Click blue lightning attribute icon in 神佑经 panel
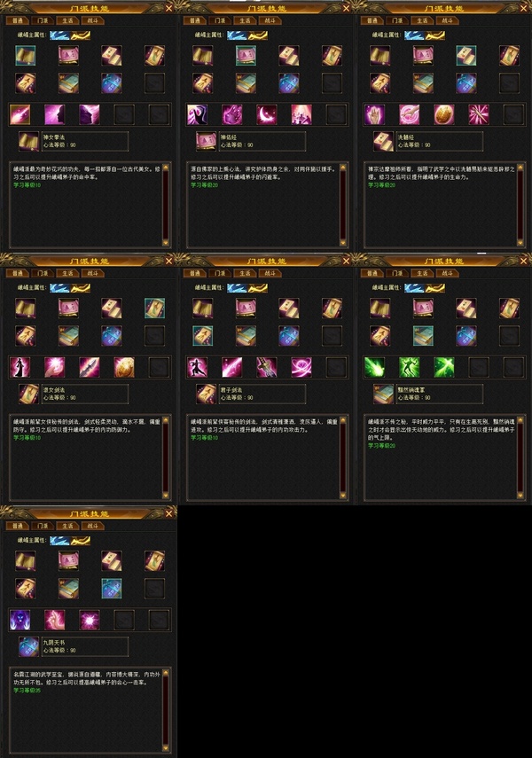 click(237, 35)
